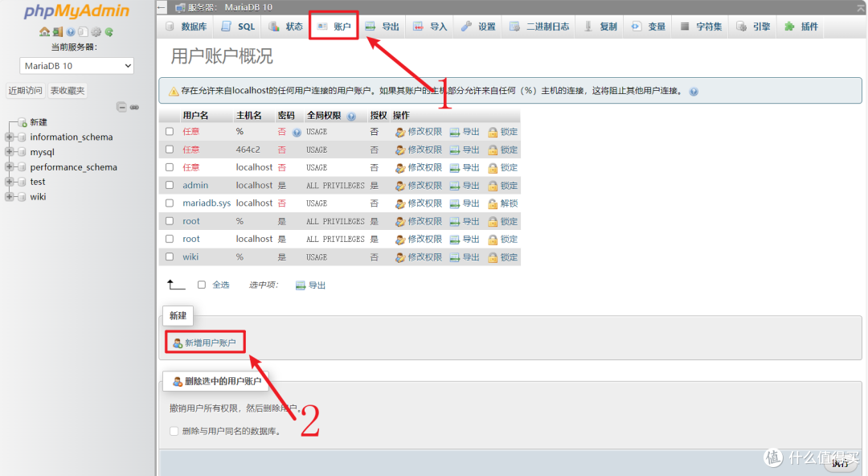Click the new database icon beside 新建
Image resolution: width=868 pixels, height=476 pixels.
pyautogui.click(x=23, y=122)
